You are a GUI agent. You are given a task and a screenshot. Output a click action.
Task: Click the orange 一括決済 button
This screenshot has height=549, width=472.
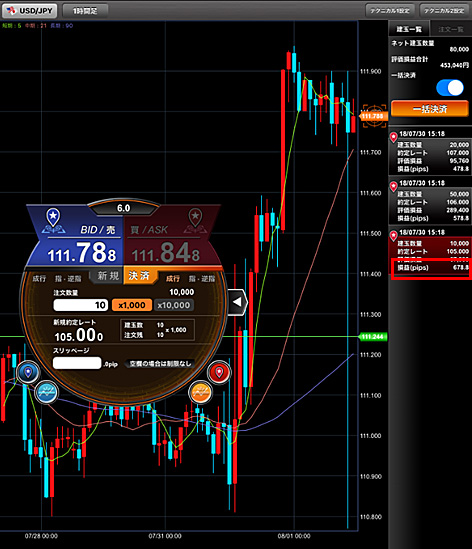coord(430,109)
